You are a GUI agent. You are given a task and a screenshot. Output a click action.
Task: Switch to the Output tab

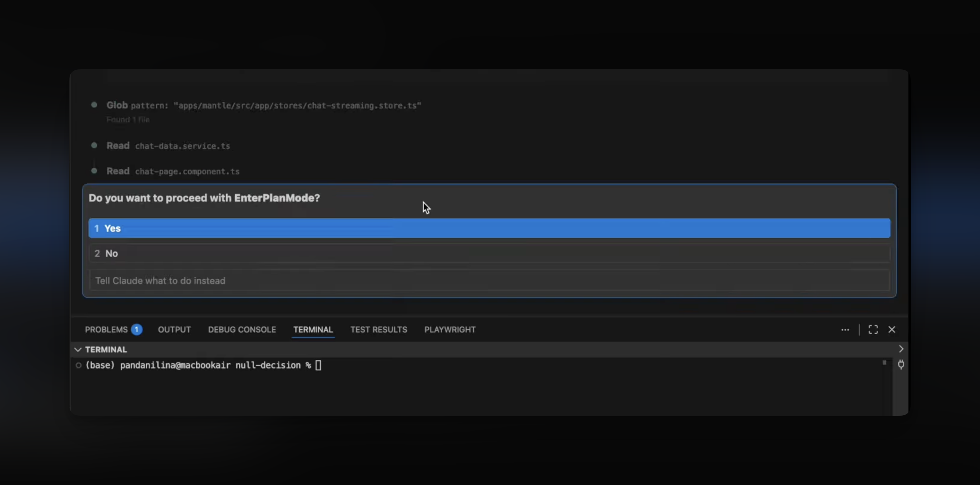[174, 330]
